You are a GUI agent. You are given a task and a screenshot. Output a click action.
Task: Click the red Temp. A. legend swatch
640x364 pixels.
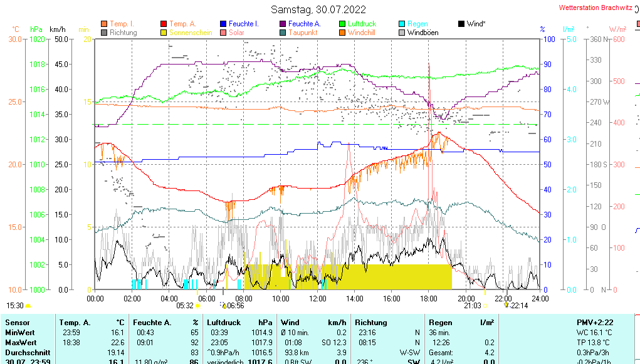(164, 24)
